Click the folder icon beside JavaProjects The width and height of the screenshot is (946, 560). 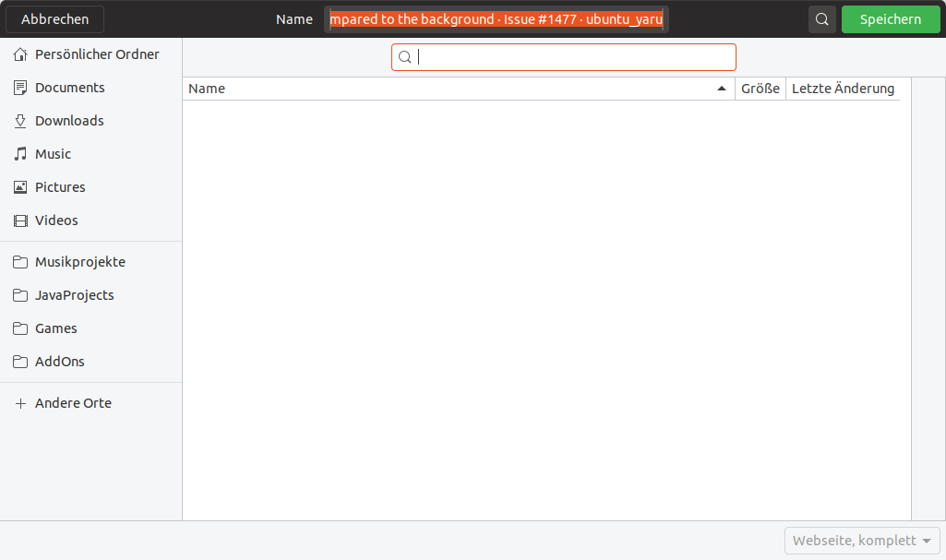[20, 295]
